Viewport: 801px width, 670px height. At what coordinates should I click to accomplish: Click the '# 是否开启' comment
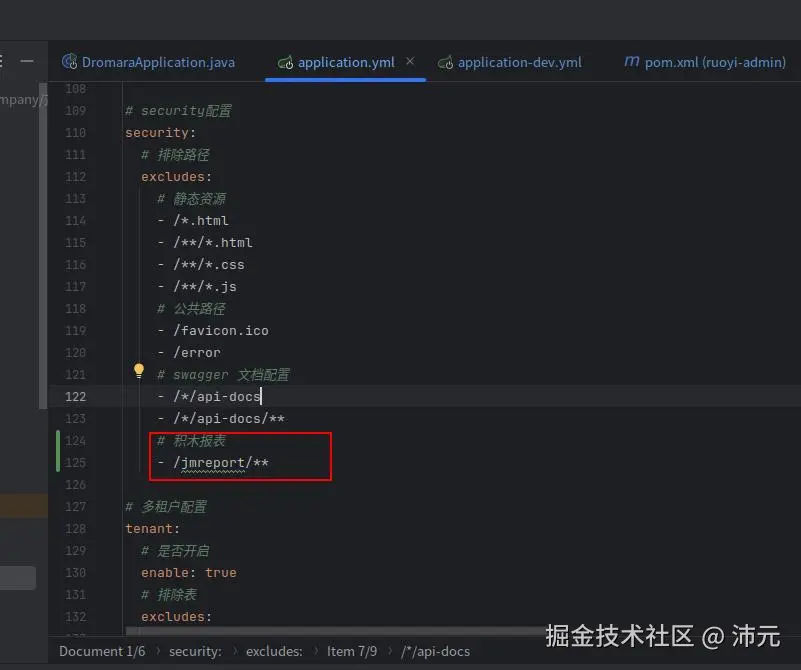175,551
